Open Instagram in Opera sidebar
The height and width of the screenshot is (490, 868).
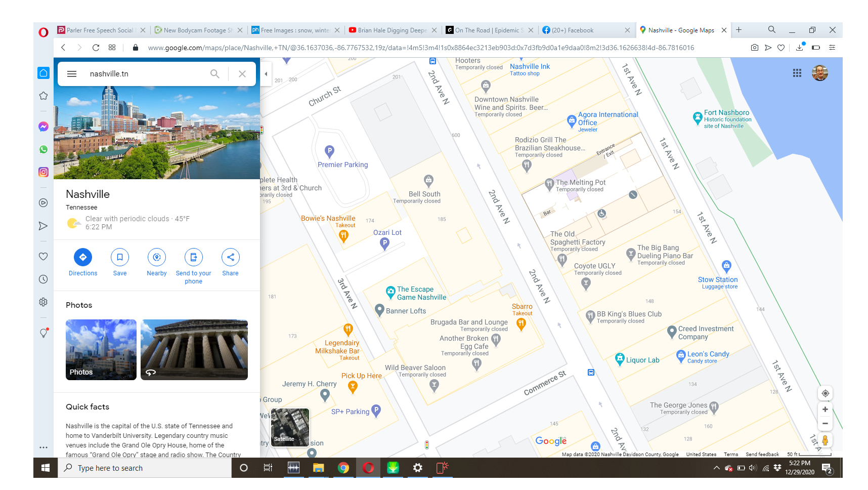pyautogui.click(x=44, y=172)
